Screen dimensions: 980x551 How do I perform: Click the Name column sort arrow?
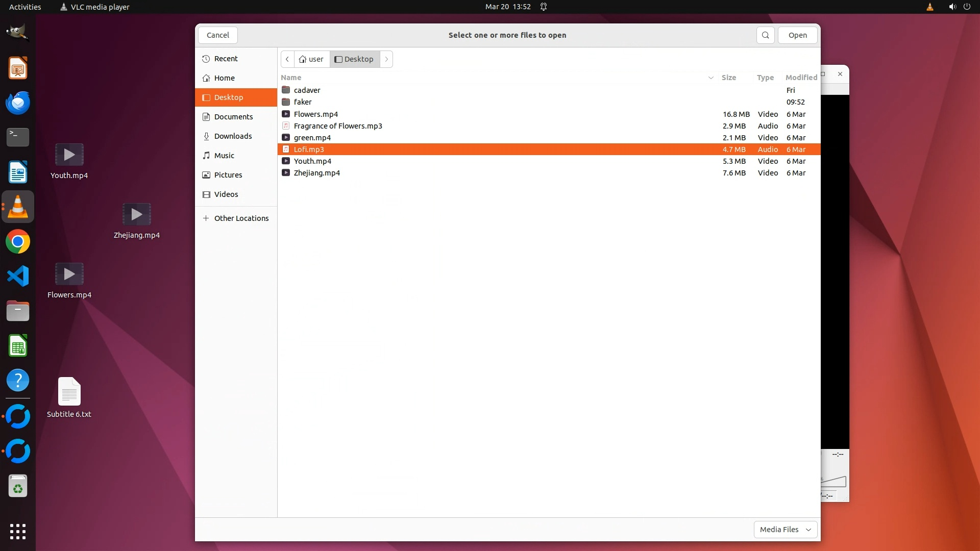pos(710,78)
